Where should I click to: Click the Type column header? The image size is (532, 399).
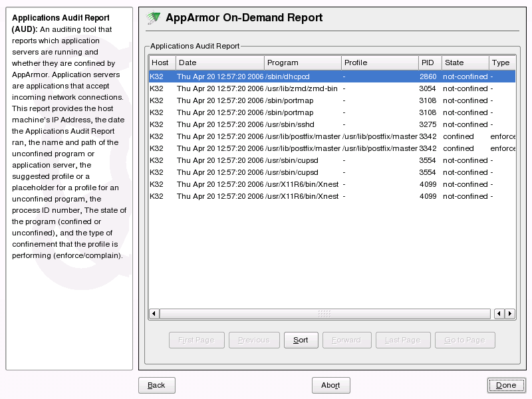(501, 63)
